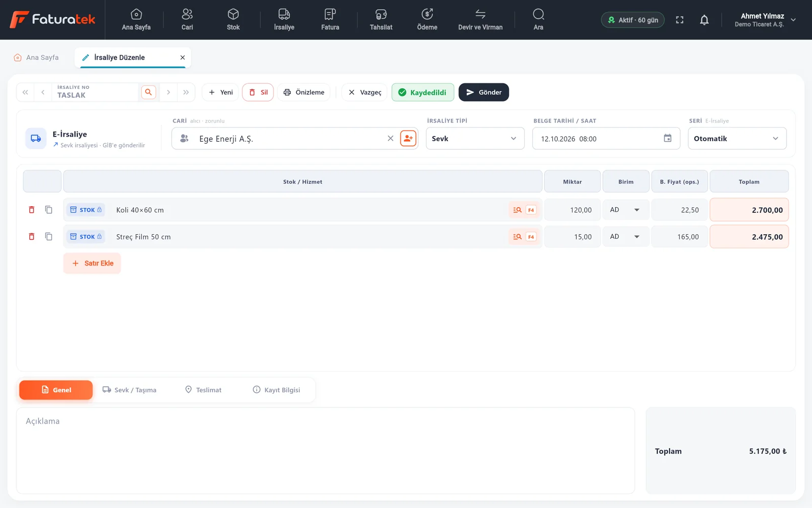Add new cari with person-plus icon
The image size is (812, 508).
[x=408, y=138]
